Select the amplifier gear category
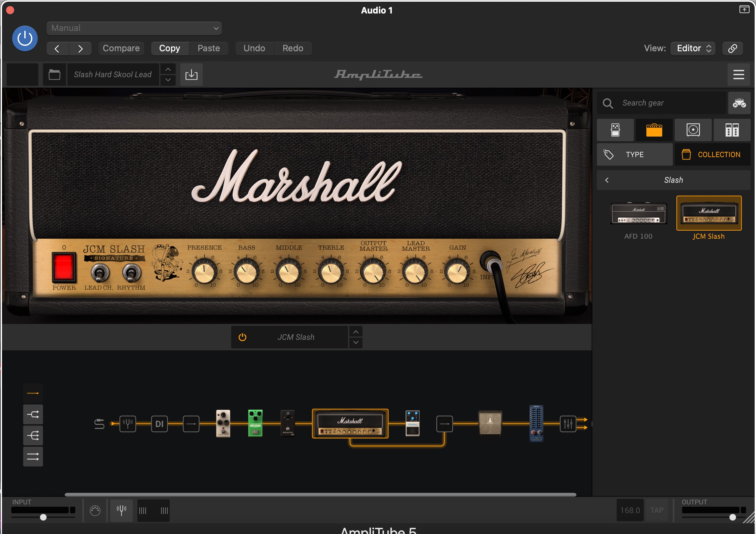This screenshot has width=756, height=534. [654, 130]
